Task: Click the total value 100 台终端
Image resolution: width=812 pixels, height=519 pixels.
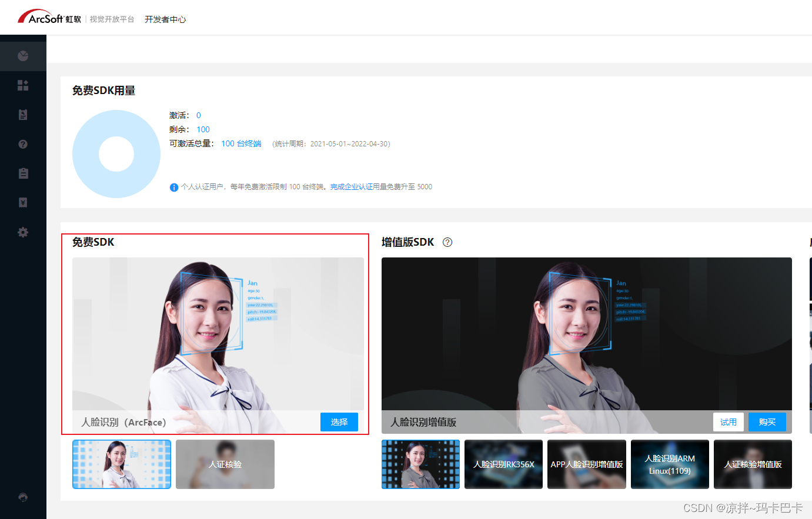Action: coord(241,143)
